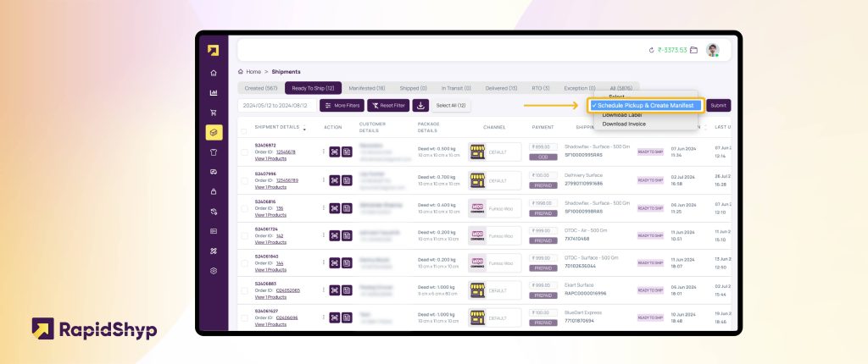Open three-dot menu for shipment S24061627

click(324, 317)
